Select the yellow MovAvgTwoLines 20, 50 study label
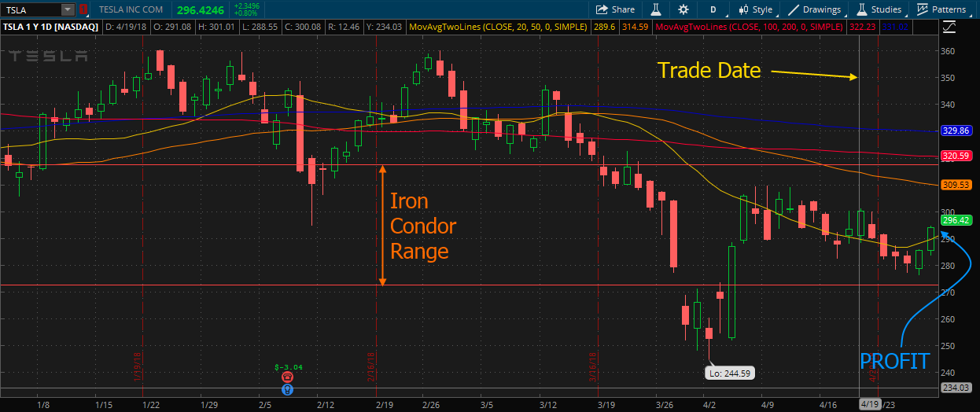This screenshot has width=980, height=412. pyautogui.click(x=498, y=27)
